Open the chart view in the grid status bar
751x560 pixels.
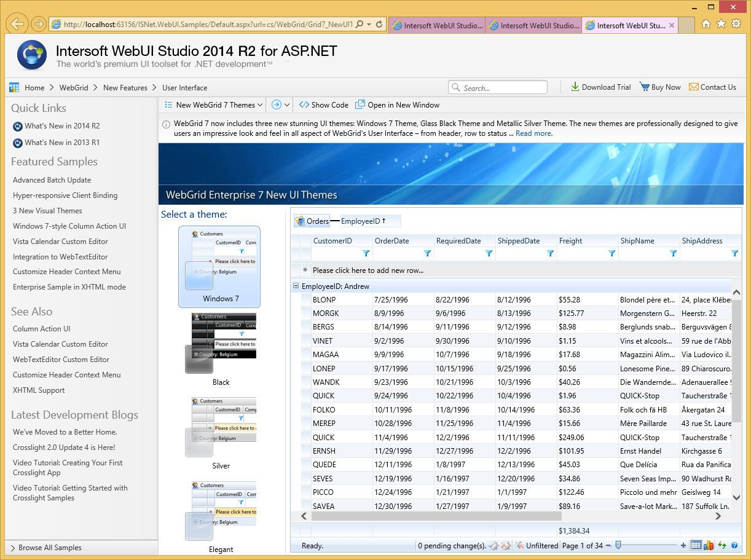click(708, 545)
